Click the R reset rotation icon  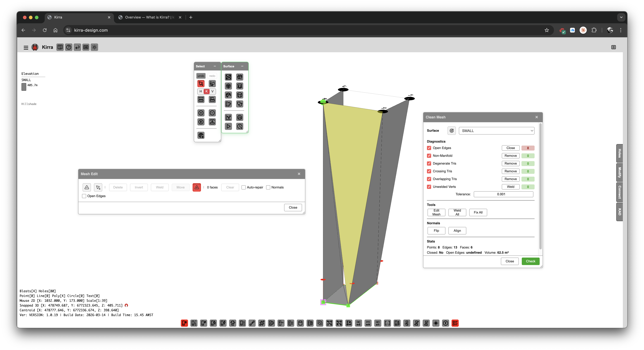tap(201, 122)
